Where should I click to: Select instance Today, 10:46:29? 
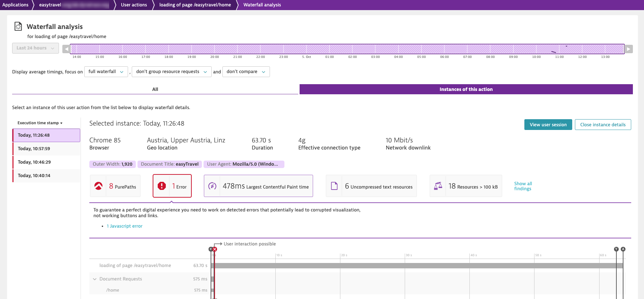47,162
